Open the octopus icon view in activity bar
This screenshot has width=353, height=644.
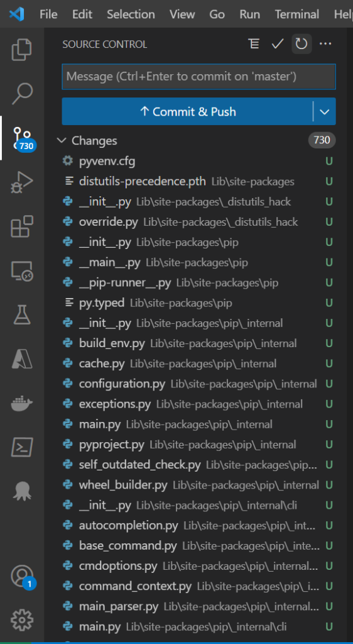pyautogui.click(x=22, y=491)
